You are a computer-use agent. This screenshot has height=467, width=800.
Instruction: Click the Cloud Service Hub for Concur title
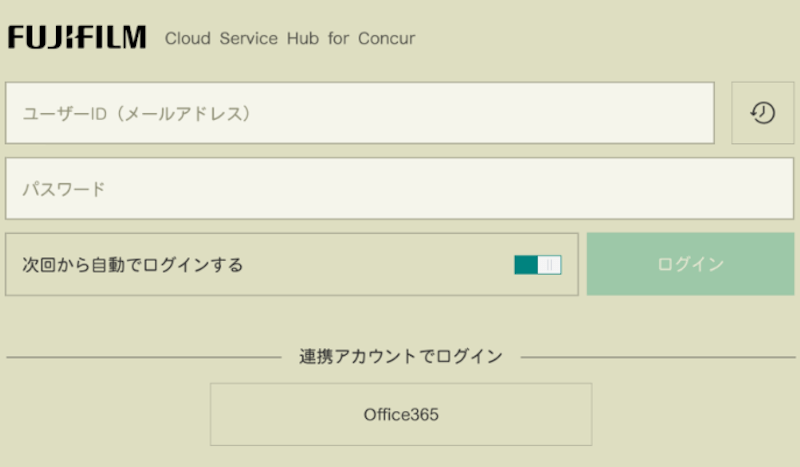[x=289, y=39]
